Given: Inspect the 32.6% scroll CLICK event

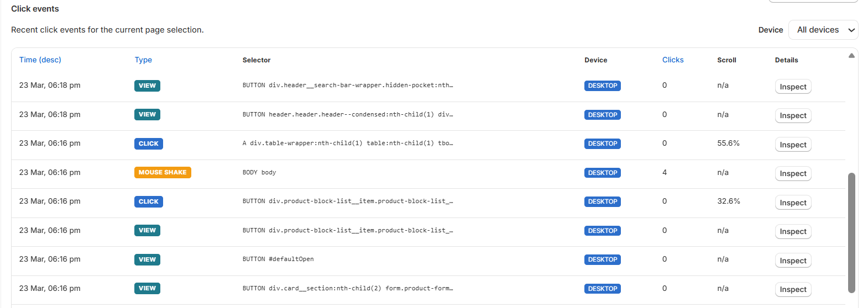Looking at the screenshot, I should pyautogui.click(x=792, y=203).
